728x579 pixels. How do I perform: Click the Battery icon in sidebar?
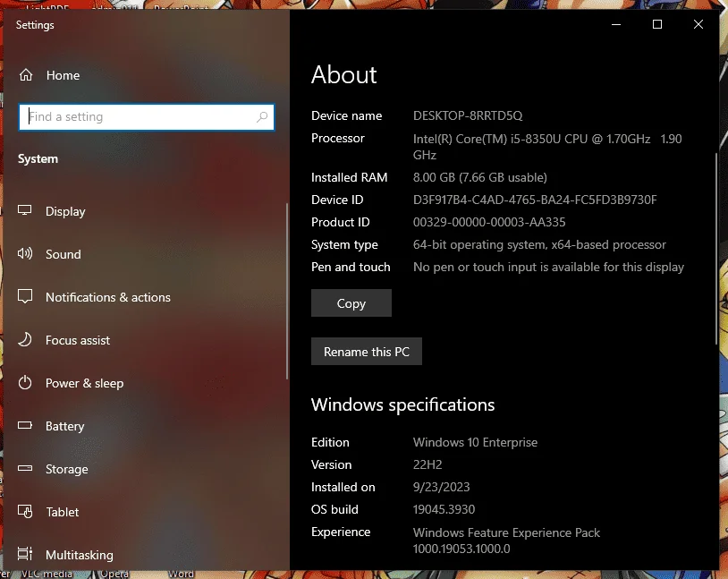25,425
